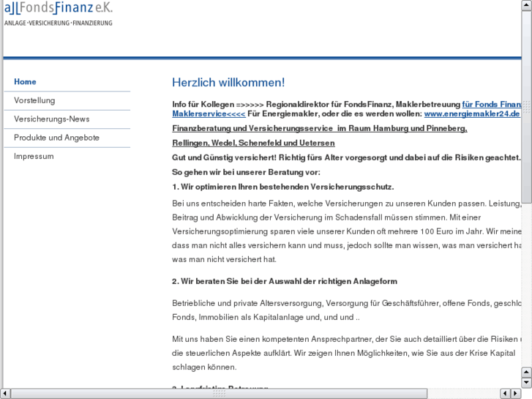Follow the 'für Fonds Finanz' link
The image size is (532, 399).
492,104
